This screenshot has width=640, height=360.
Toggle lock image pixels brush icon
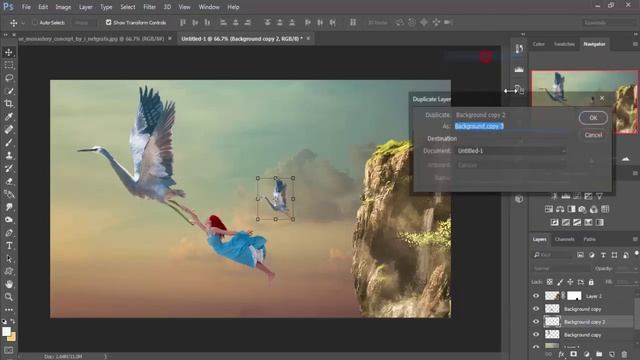pyautogui.click(x=560, y=282)
